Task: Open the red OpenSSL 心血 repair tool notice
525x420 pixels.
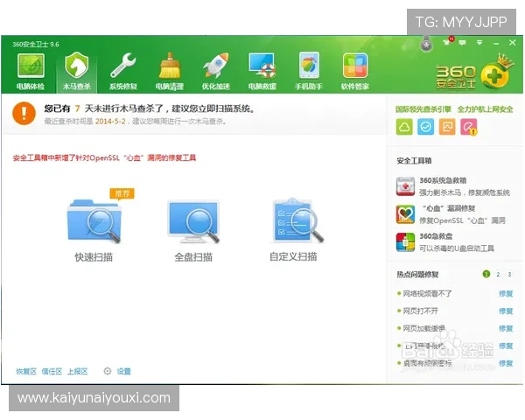Action: [x=104, y=157]
